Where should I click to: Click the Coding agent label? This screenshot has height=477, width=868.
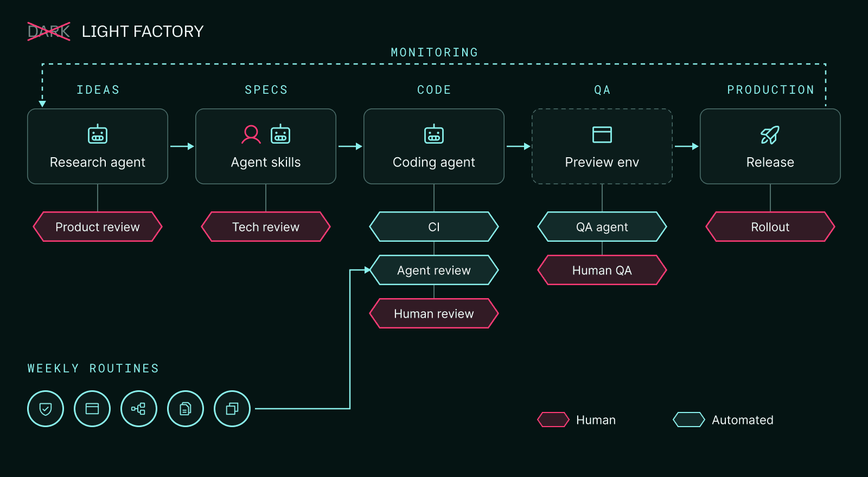434,163
